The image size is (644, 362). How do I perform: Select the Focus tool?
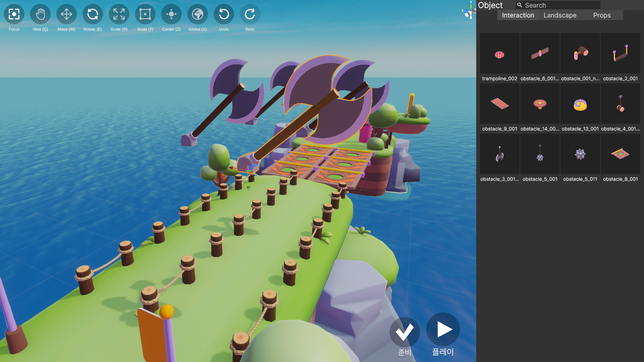click(14, 14)
